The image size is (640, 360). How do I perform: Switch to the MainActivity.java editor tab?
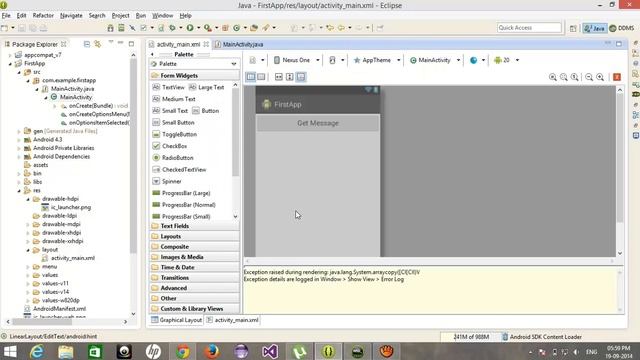[239, 44]
